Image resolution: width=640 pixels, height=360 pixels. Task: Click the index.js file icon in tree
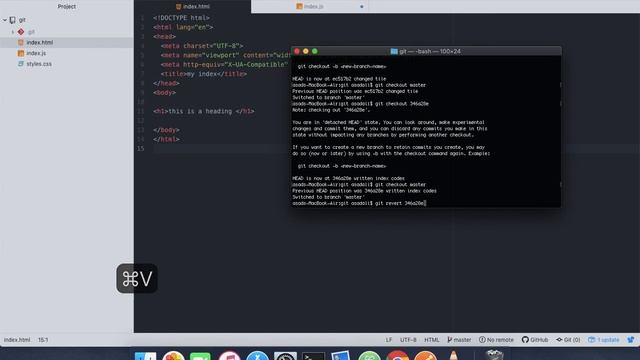[21, 53]
